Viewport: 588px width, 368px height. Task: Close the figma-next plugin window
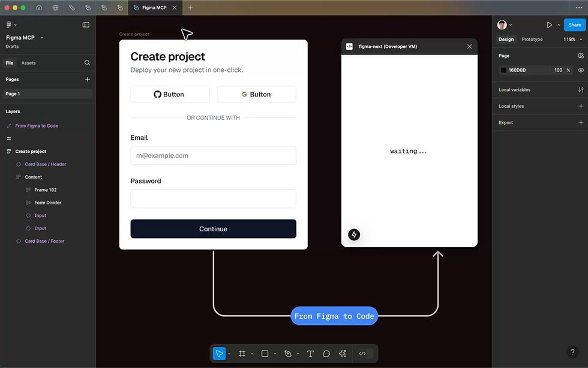click(469, 47)
